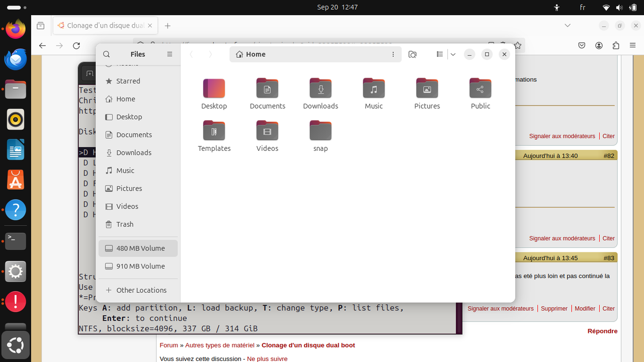This screenshot has height=362, width=644.
Task: Click the Firefox extensions puzzle icon
Action: (x=615, y=45)
